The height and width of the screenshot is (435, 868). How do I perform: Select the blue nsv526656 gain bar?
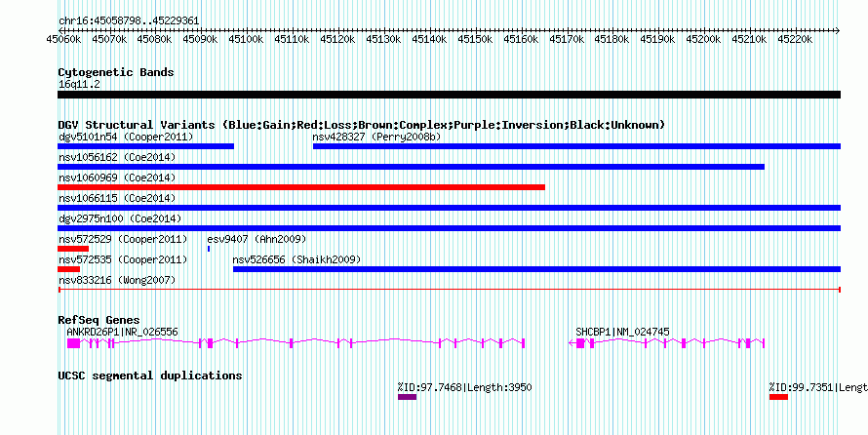tap(537, 269)
